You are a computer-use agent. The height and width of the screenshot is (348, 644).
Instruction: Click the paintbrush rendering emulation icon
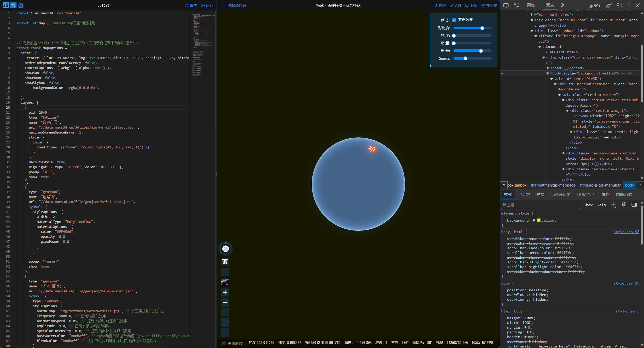(624, 205)
